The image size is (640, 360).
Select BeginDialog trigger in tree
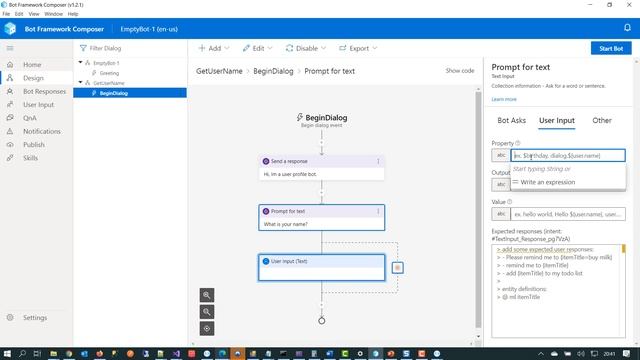pos(130,93)
